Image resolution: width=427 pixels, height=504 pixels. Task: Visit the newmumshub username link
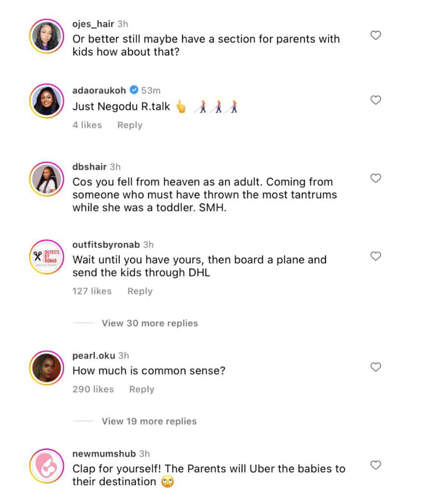[104, 454]
